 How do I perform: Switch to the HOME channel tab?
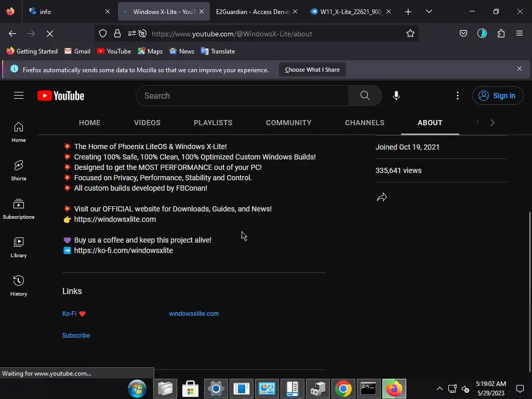(89, 123)
